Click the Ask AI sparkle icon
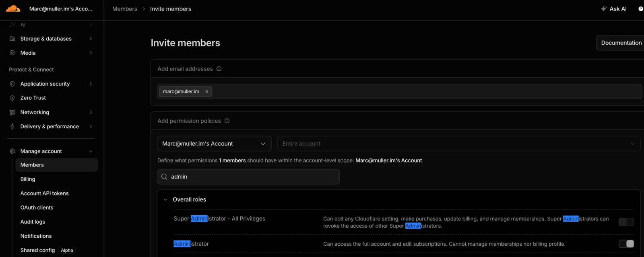Screen dimensions: 644x257 [604, 8]
